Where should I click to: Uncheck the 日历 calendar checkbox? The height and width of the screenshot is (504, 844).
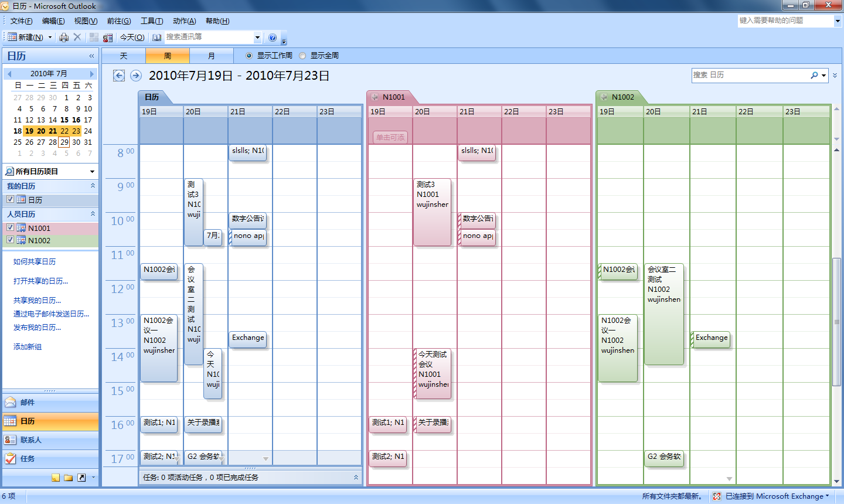[x=10, y=199]
